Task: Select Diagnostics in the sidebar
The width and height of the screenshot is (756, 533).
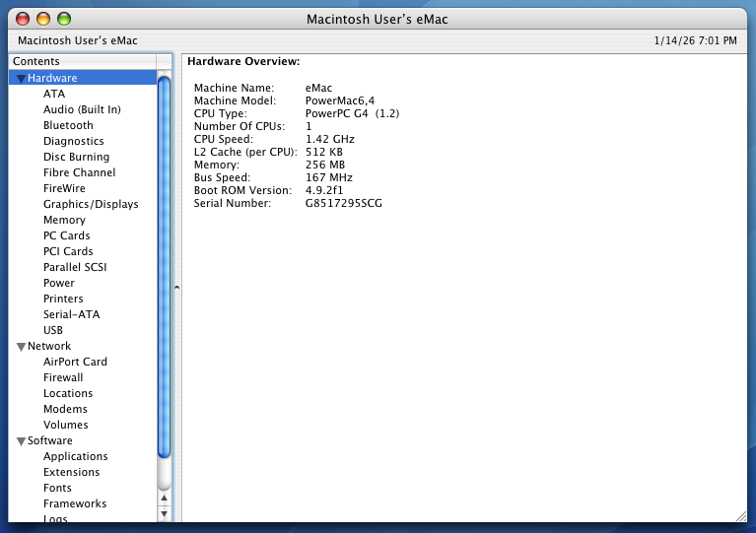Action: point(73,141)
